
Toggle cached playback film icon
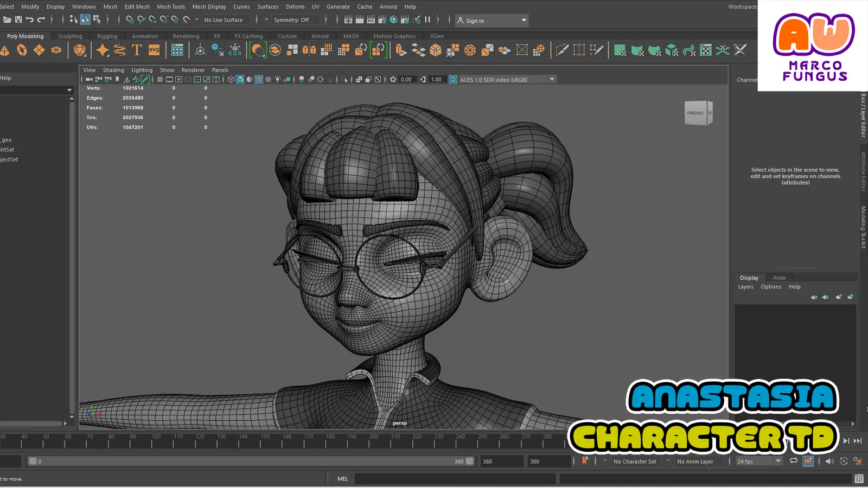point(808,461)
